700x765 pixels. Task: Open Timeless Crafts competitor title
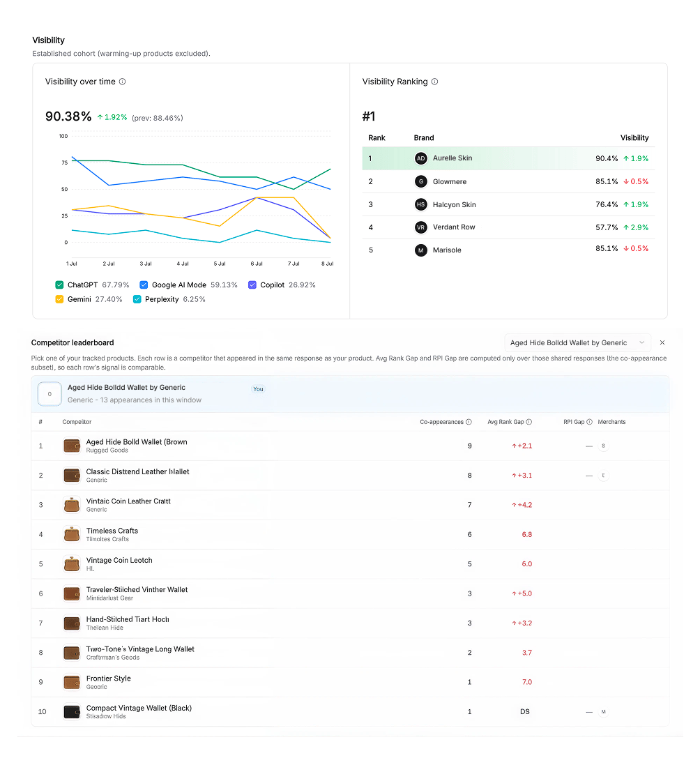112,531
